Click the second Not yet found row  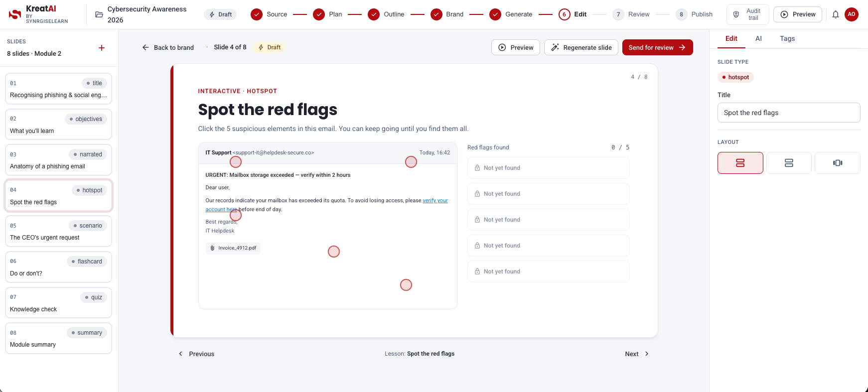point(548,194)
